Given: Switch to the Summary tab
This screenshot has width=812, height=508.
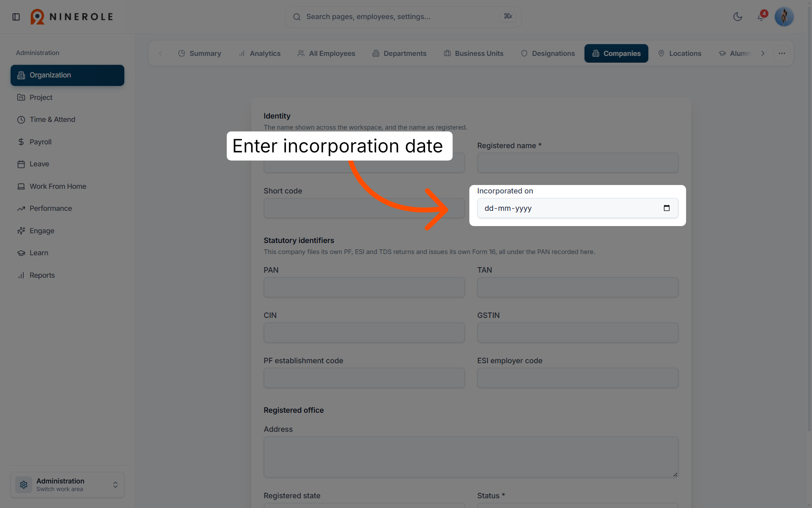Looking at the screenshot, I should tap(200, 53).
